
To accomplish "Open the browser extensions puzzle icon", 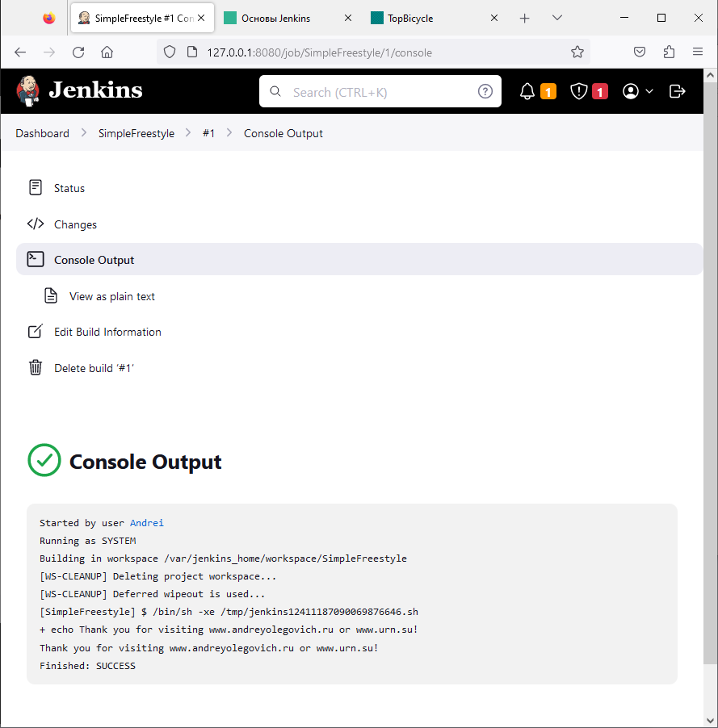I will coord(669,52).
